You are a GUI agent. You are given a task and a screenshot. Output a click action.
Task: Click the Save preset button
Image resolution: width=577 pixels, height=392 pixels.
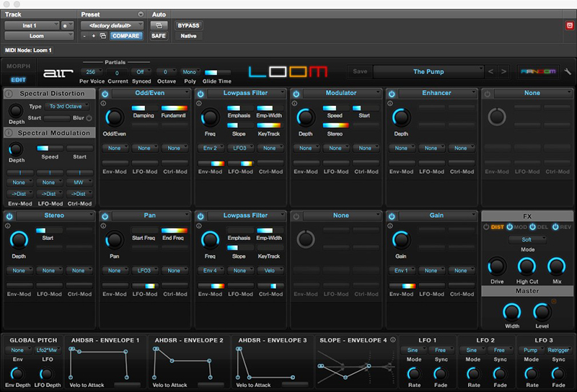pos(360,71)
